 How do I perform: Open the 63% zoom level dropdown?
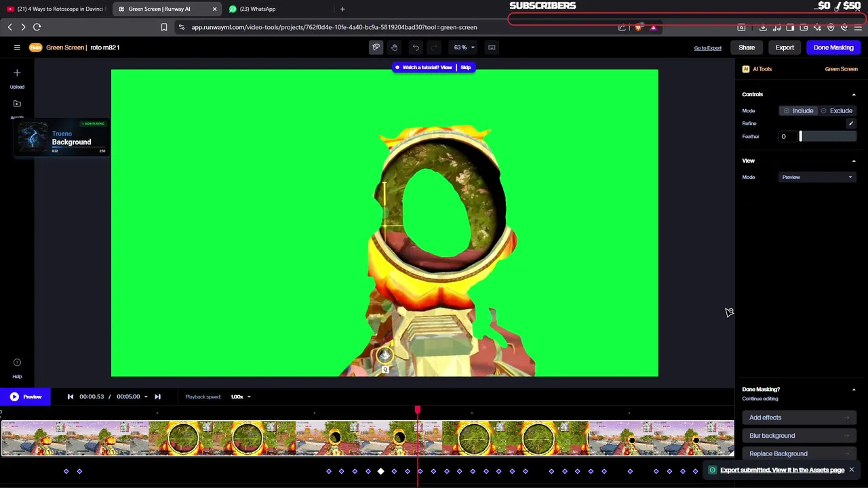[465, 47]
